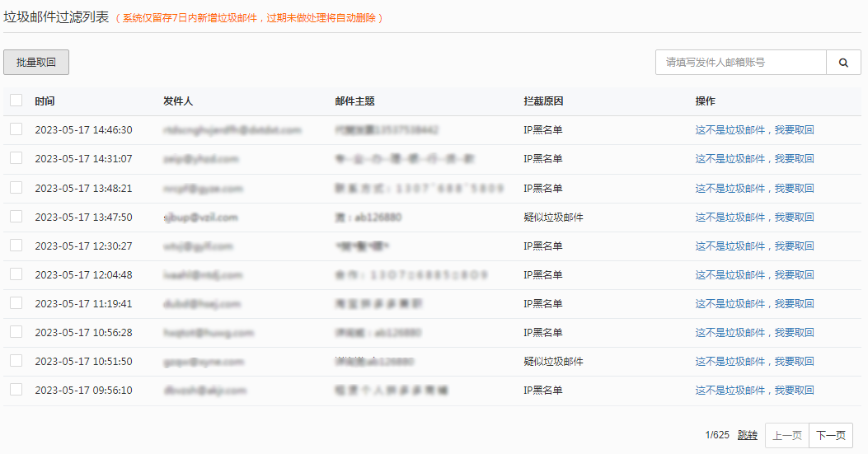This screenshot has width=868, height=454.
Task: Retrieve the 12:30:27 email via 我要取回
Action: click(795, 246)
